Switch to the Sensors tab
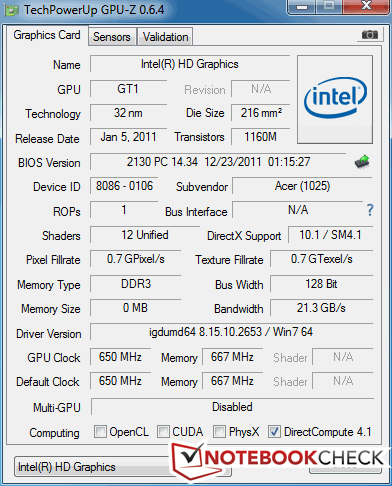This screenshot has height=486, width=392. pos(112,37)
